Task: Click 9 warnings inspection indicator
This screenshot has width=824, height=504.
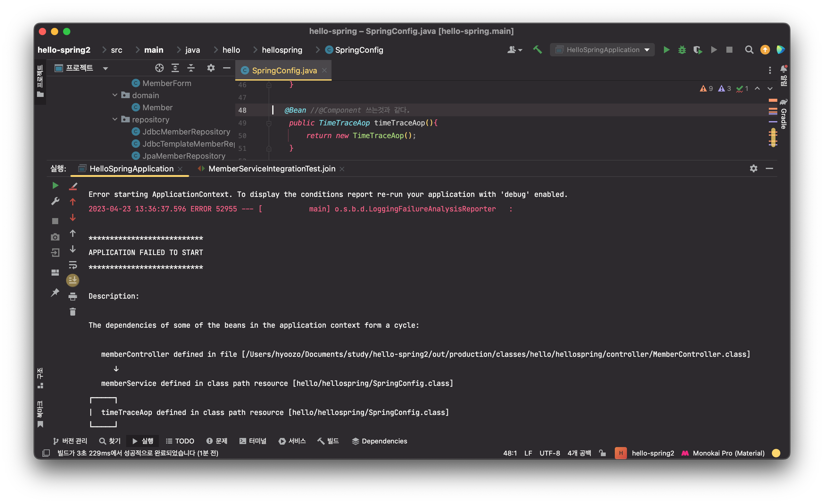Action: tap(706, 88)
